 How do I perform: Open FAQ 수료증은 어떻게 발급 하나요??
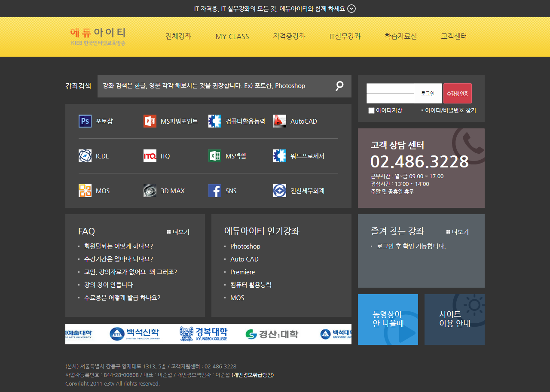click(x=122, y=298)
